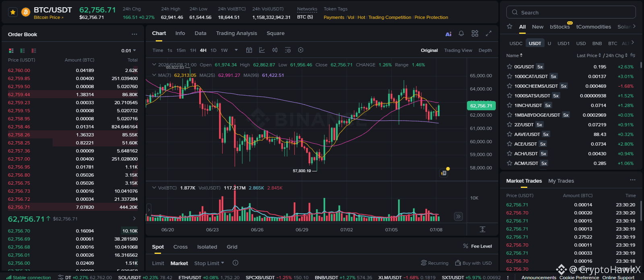Open the 0.01 price precision dropdown
644x280 pixels.
click(129, 51)
